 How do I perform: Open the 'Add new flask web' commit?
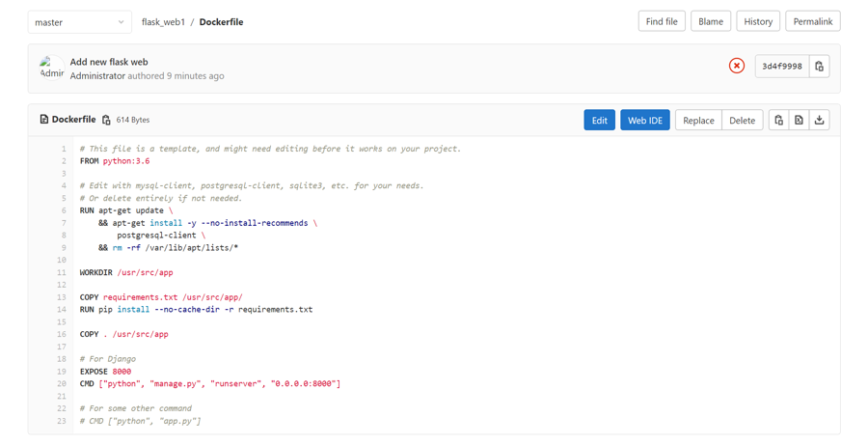pos(109,62)
